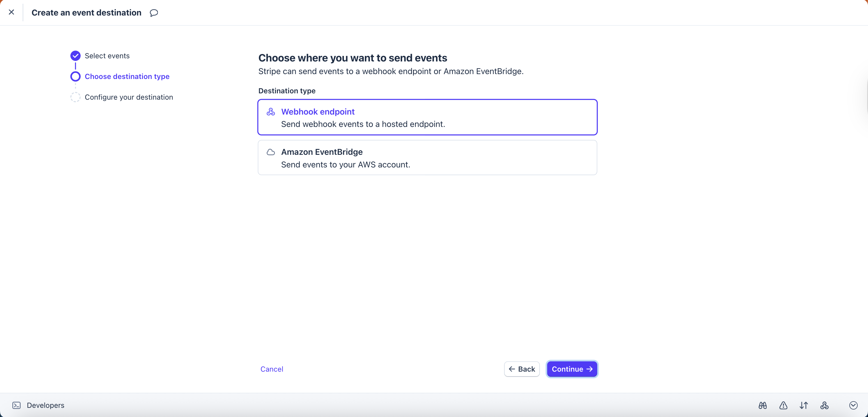Click the webhook icon in Webhook endpoint card
The image size is (868, 417).
click(271, 112)
